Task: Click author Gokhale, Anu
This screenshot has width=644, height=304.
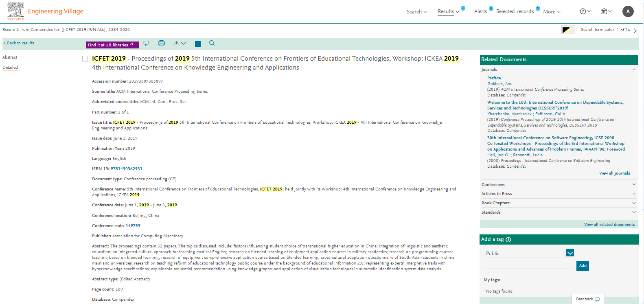Action: coord(500,84)
